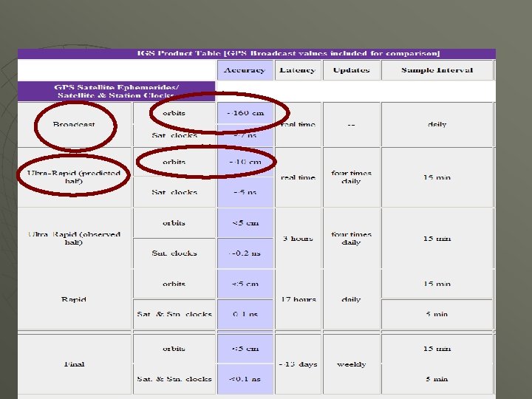Click four times daily for Ultra-Rapid observed
The image size is (532, 399).
pyautogui.click(x=352, y=239)
